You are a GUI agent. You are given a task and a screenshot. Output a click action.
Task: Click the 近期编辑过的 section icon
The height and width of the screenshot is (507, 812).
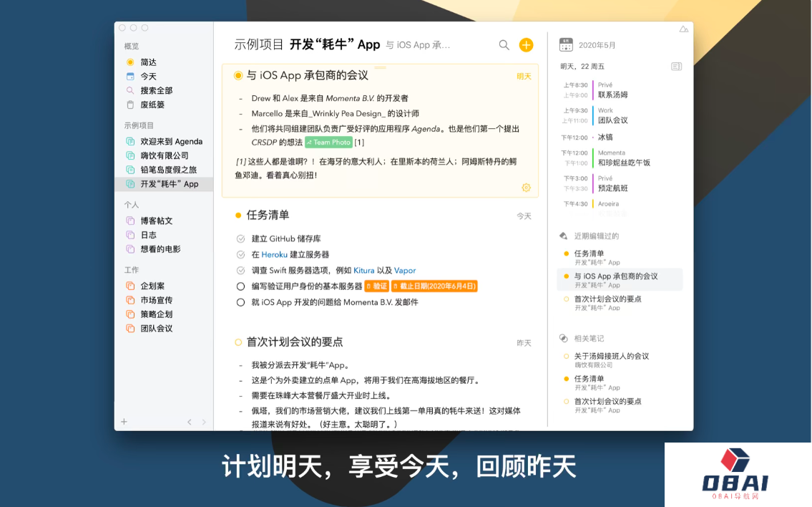(x=563, y=236)
